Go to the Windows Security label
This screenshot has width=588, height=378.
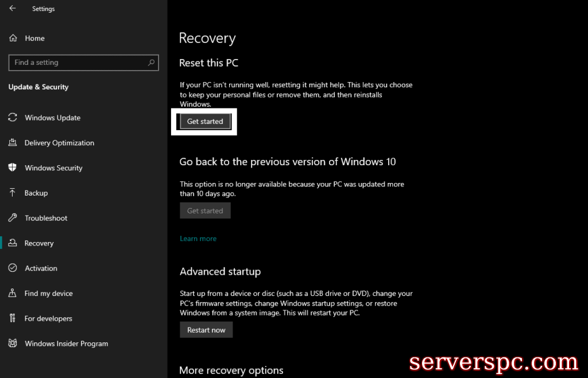point(53,168)
